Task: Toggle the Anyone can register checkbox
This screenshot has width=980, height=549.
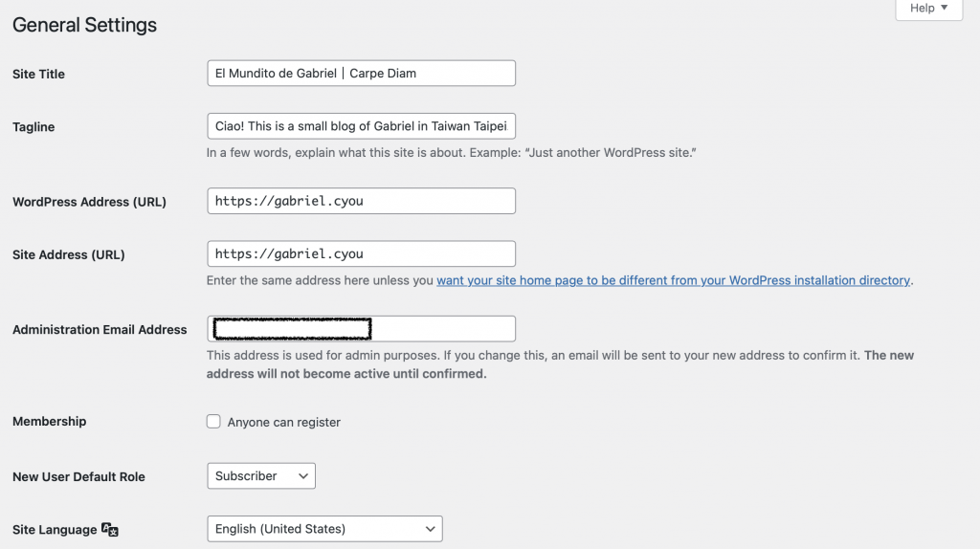Action: [x=213, y=422]
